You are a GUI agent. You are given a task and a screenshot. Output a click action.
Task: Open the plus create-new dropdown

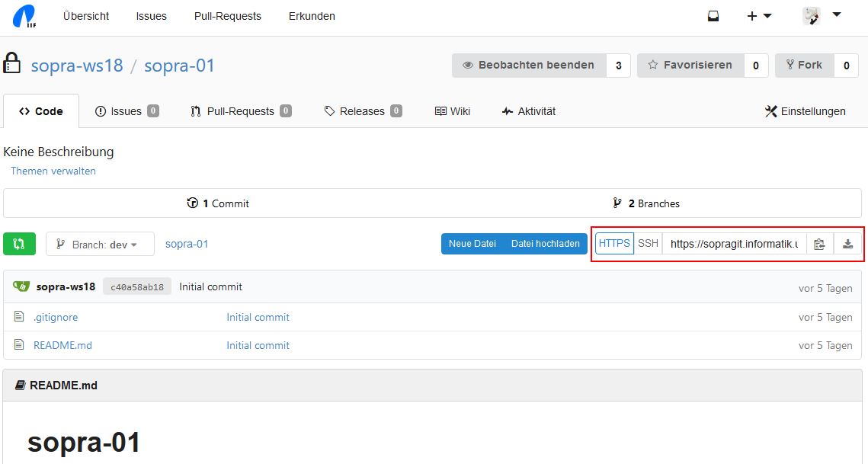pos(758,16)
